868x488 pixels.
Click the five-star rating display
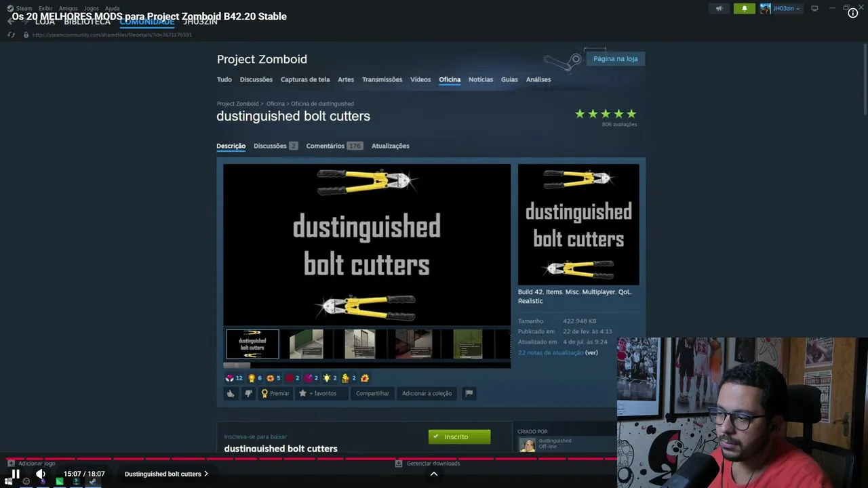[x=606, y=114]
